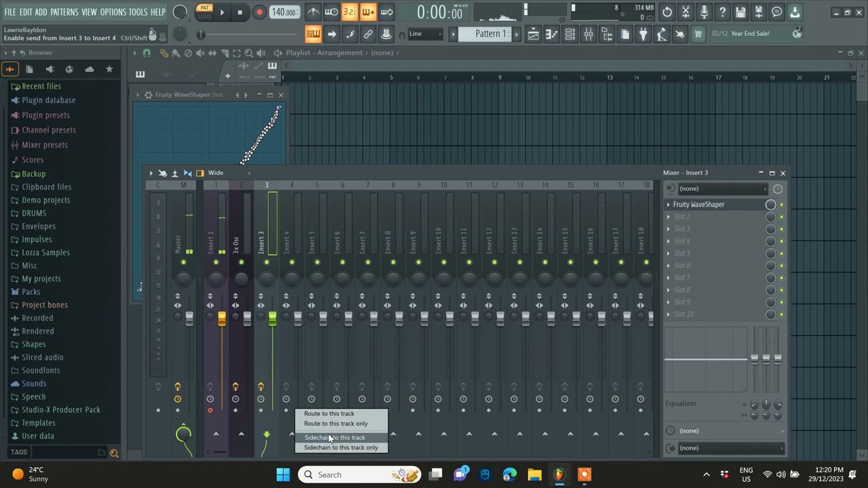868x488 pixels.
Task: Open the OPTIONS menu
Action: pyautogui.click(x=113, y=12)
